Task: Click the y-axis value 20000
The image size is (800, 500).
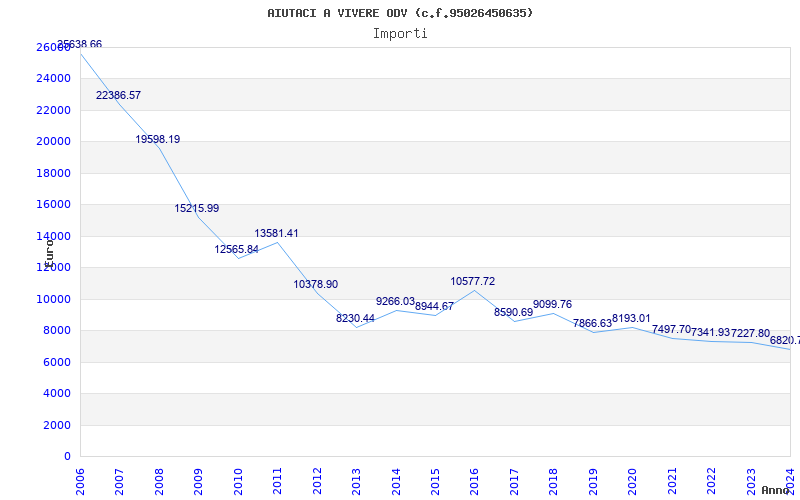Action: coord(53,141)
